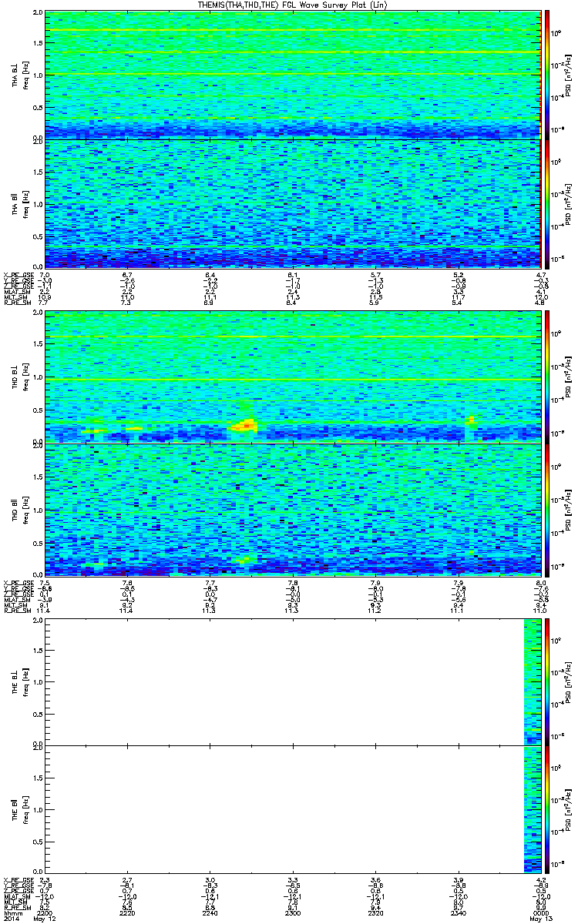Screen dimensions: 578x924
Task: Click the '2320' time label on the bottom axis
Action: pos(375,913)
